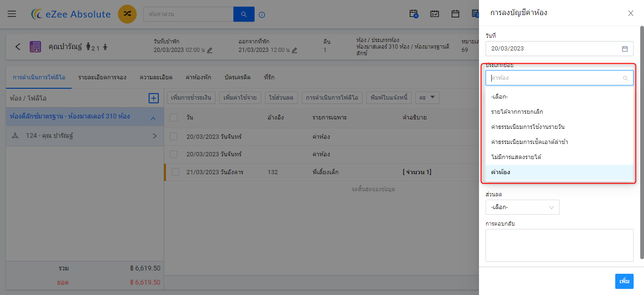Viewport: 644px width, 295px height.
Task: Tick the checkbox for 21/03/2023 วันอังคาร row
Action: 175,172
